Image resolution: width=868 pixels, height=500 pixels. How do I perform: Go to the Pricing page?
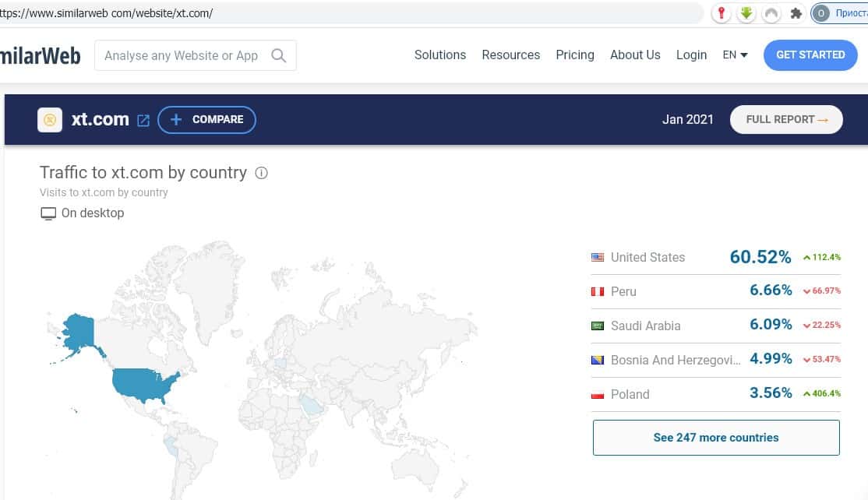574,55
